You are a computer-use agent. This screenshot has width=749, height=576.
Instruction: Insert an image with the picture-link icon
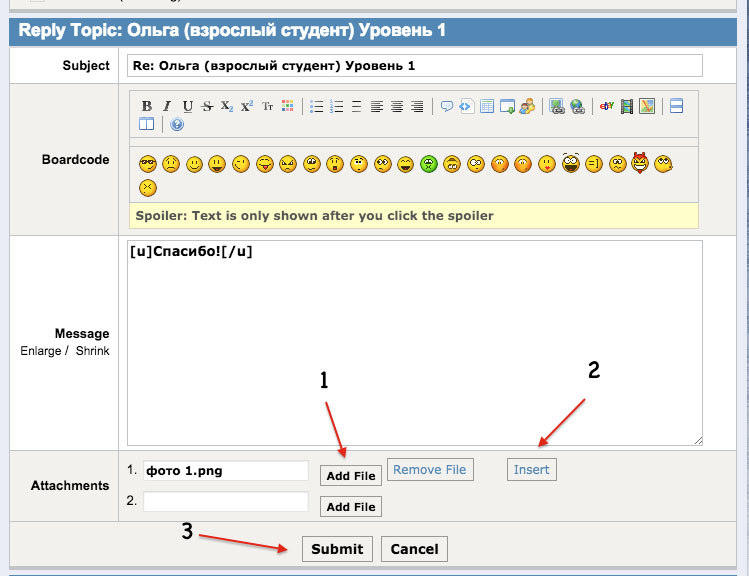pyautogui.click(x=556, y=106)
